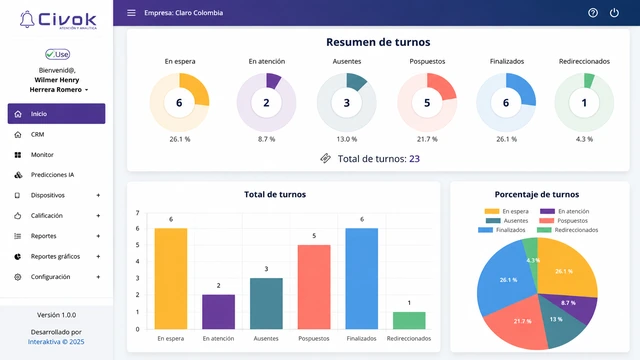Image resolution: width=640 pixels, height=360 pixels.
Task: Open the Reportes gráficos menu item
Action: pos(56,256)
